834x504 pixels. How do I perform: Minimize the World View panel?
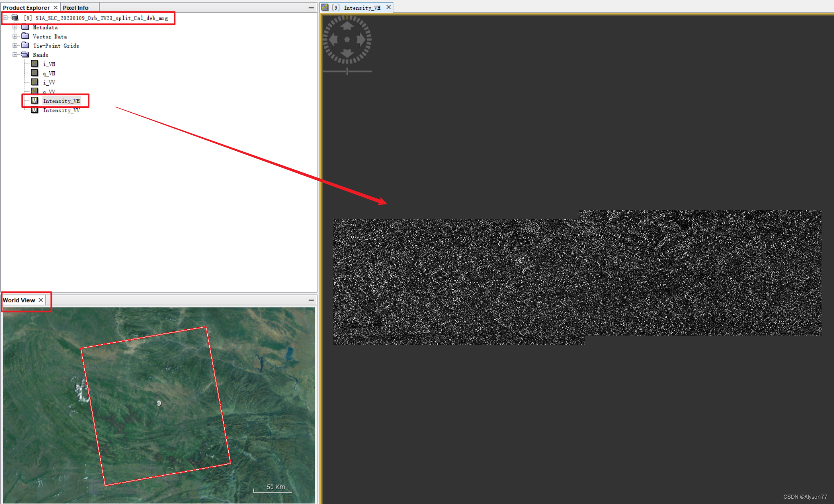coord(311,300)
